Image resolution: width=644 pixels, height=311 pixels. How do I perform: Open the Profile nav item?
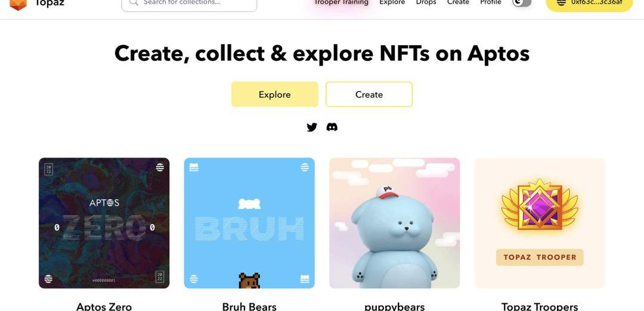tap(490, 2)
